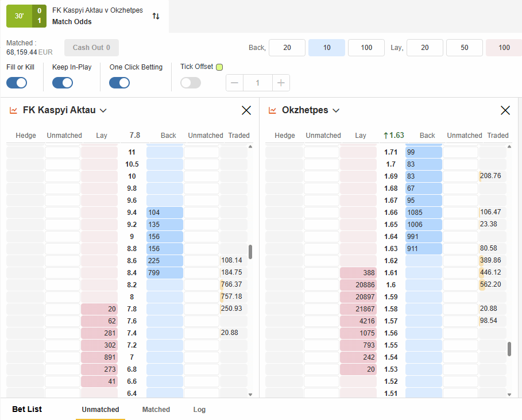Select Lay stake 20
Screen dimensions: 522x420
point(425,48)
